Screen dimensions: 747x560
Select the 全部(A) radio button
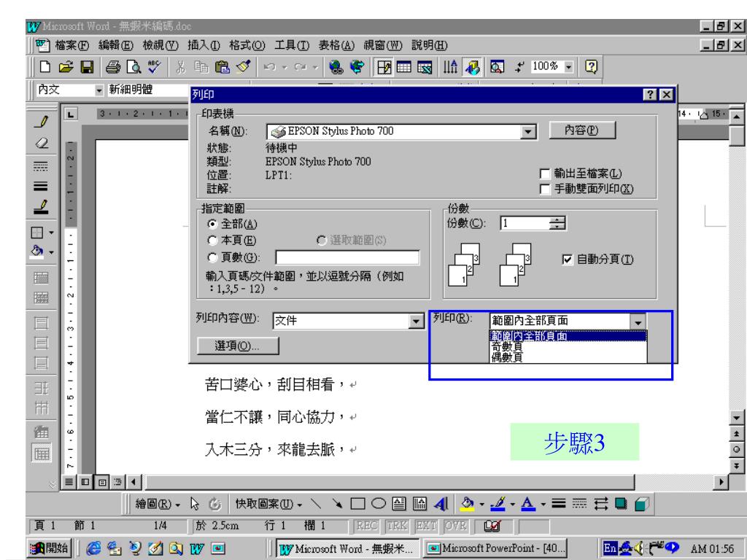coord(212,224)
